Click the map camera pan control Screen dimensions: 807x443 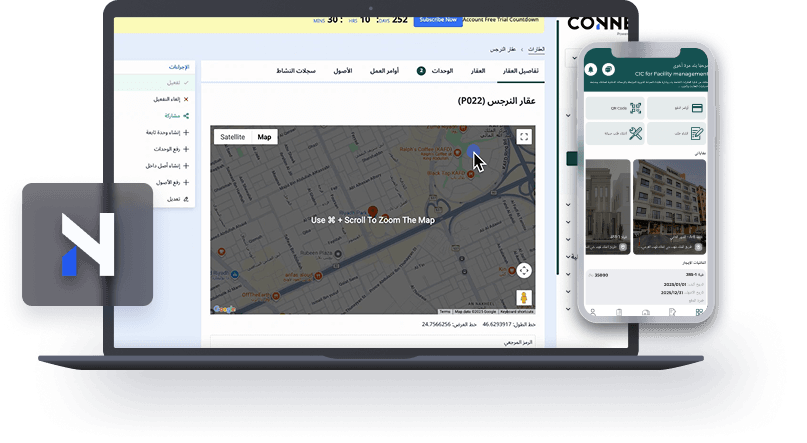[x=523, y=270]
